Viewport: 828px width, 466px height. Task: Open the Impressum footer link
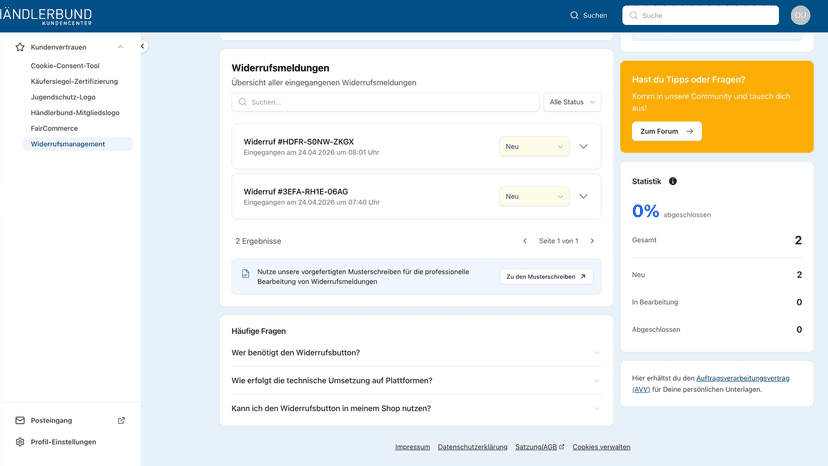412,447
